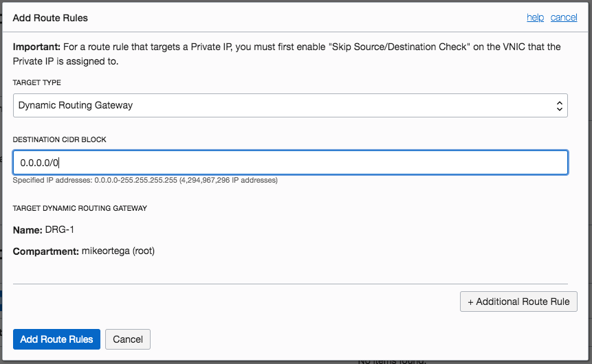This screenshot has width=592, height=364.
Task: Click the grey Cancel button
Action: pyautogui.click(x=128, y=339)
